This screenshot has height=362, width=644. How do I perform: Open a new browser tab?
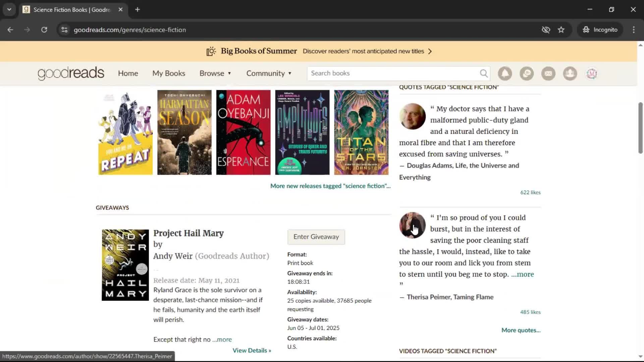pos(138,10)
